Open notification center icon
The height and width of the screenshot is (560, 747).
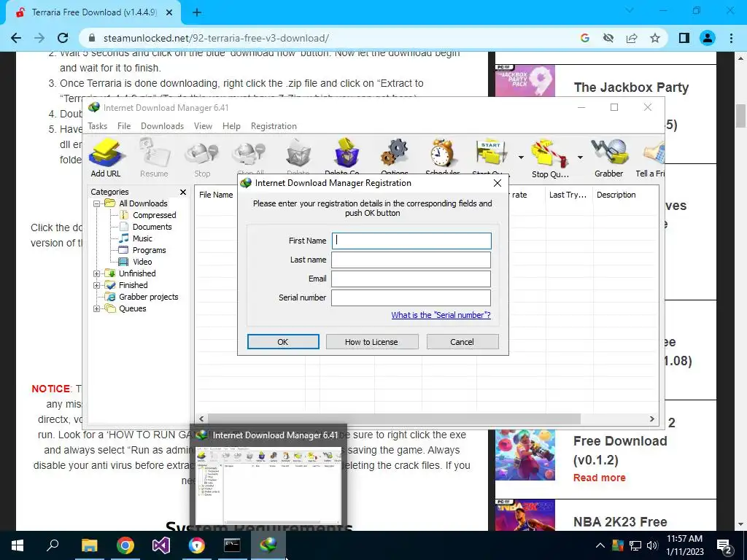pos(724,545)
